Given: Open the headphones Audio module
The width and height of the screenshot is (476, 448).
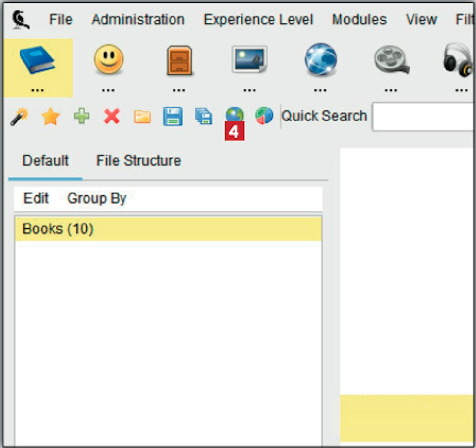Looking at the screenshot, I should click(458, 60).
